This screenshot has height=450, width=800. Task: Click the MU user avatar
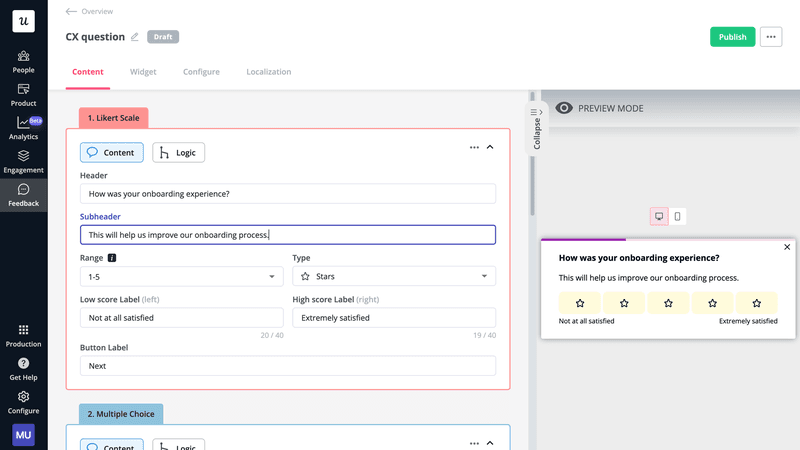coord(23,435)
